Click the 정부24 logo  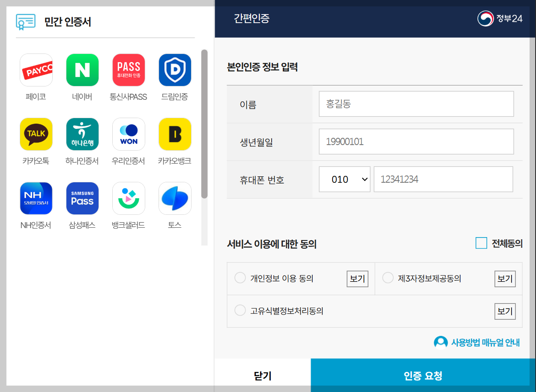pos(500,18)
